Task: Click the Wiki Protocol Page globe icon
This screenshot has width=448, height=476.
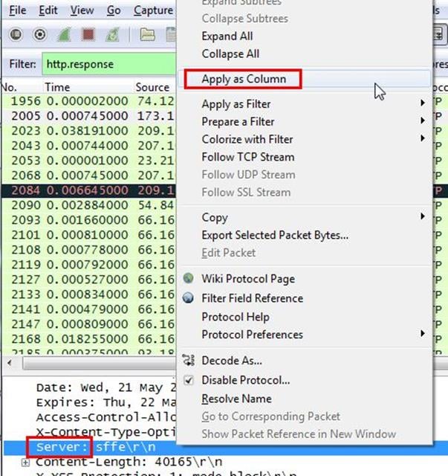Action: 189,279
